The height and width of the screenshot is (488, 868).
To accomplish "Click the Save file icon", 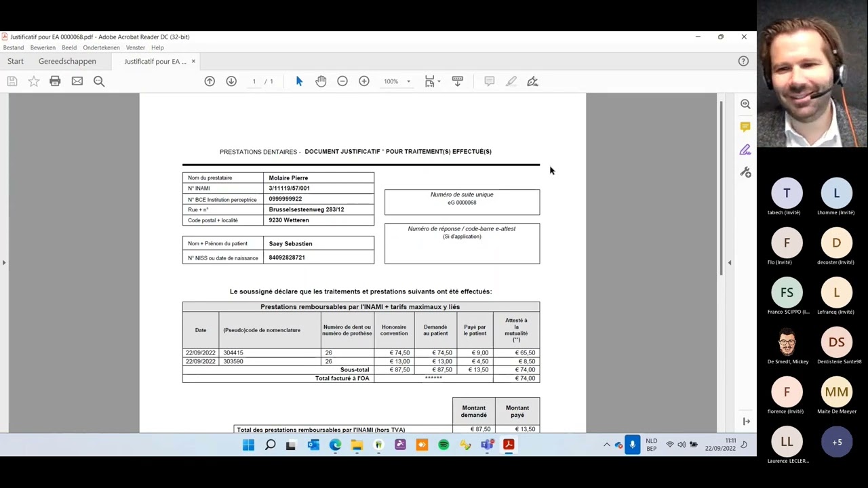I will pyautogui.click(x=12, y=81).
